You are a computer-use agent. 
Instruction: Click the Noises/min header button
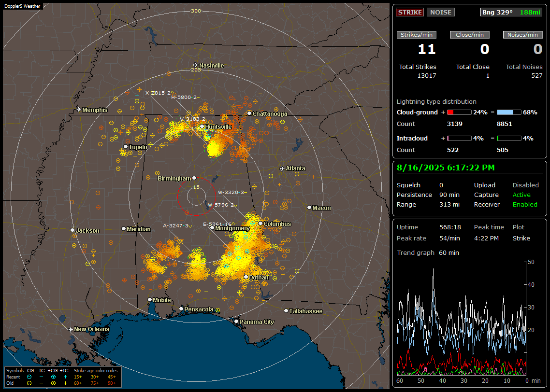[x=522, y=35]
